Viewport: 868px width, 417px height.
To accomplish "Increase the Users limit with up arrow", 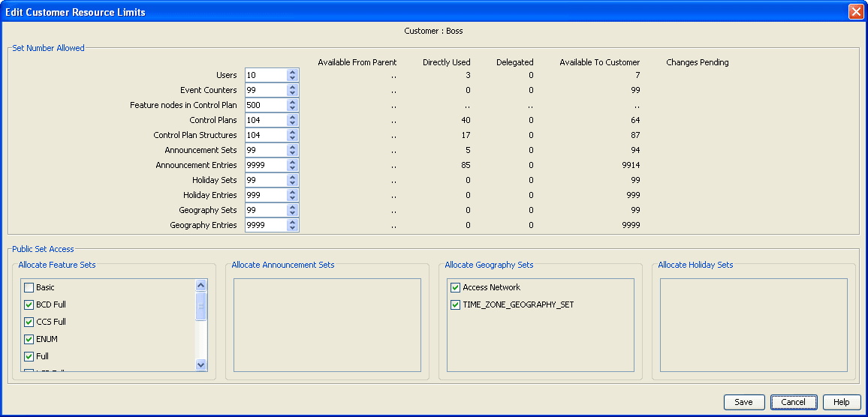I will [x=292, y=72].
